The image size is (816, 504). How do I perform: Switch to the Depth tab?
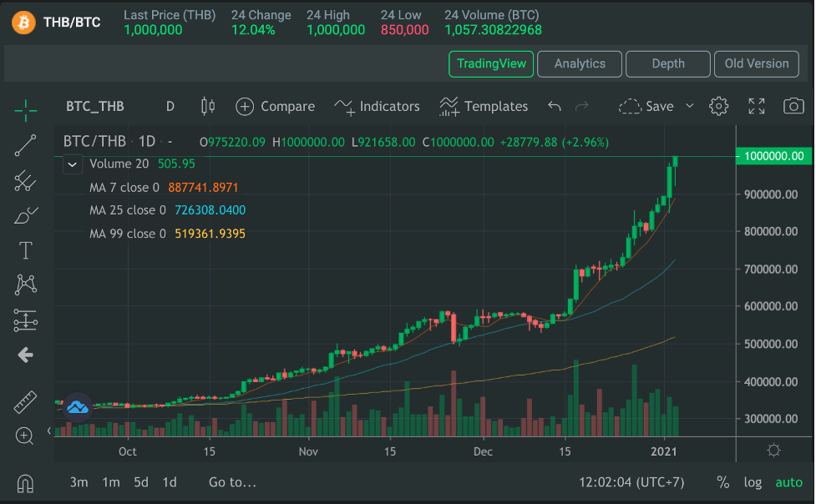(x=668, y=63)
